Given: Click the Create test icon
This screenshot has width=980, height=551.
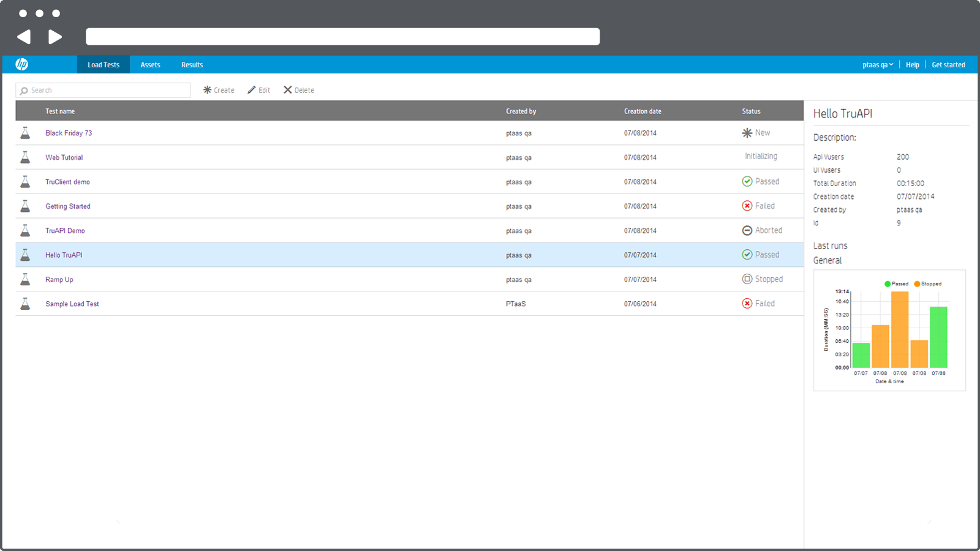Looking at the screenshot, I should point(208,90).
